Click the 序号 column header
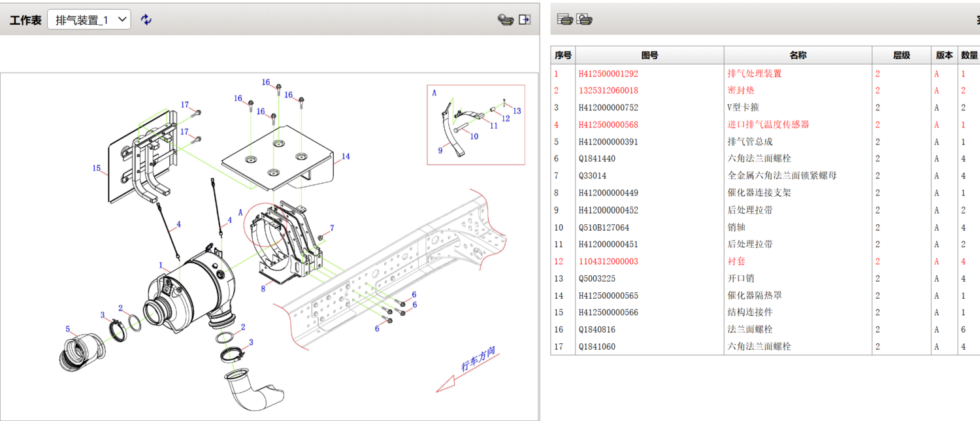Viewport: 980px width, 421px height. [x=563, y=56]
